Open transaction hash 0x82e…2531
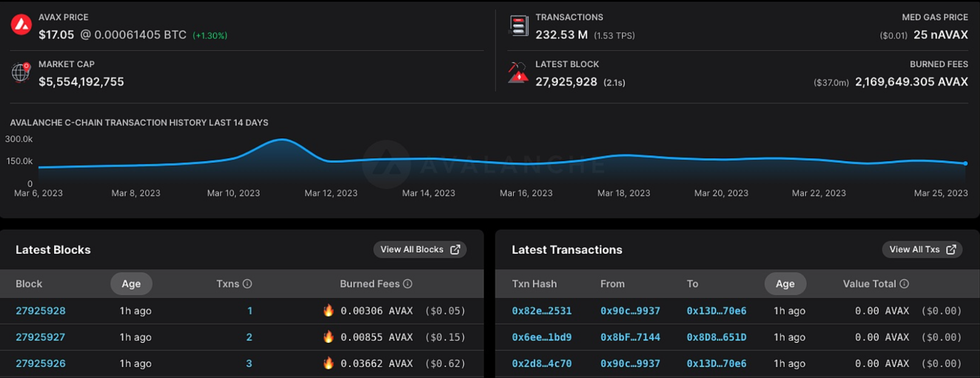 coord(541,311)
